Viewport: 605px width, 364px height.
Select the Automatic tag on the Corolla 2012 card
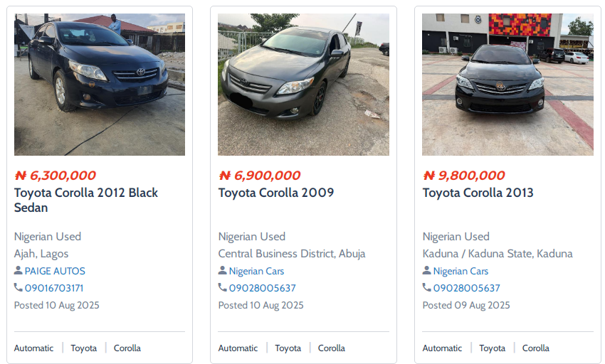coord(33,348)
